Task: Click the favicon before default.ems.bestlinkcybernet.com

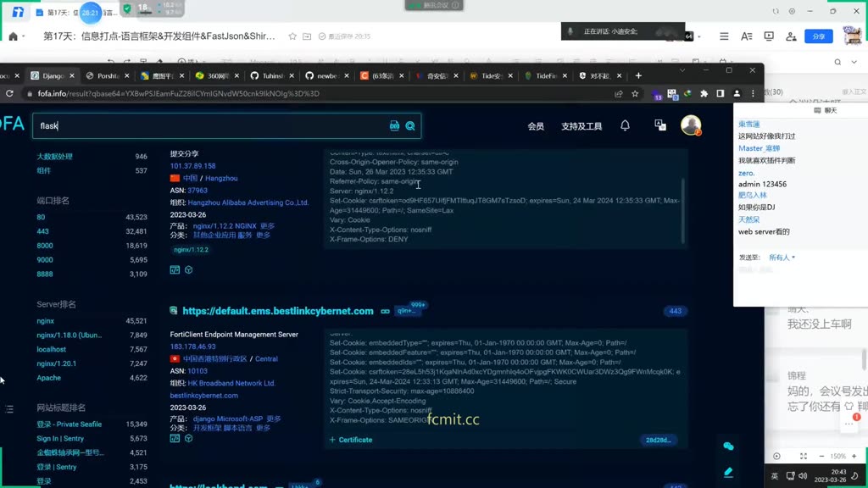Action: click(x=173, y=311)
